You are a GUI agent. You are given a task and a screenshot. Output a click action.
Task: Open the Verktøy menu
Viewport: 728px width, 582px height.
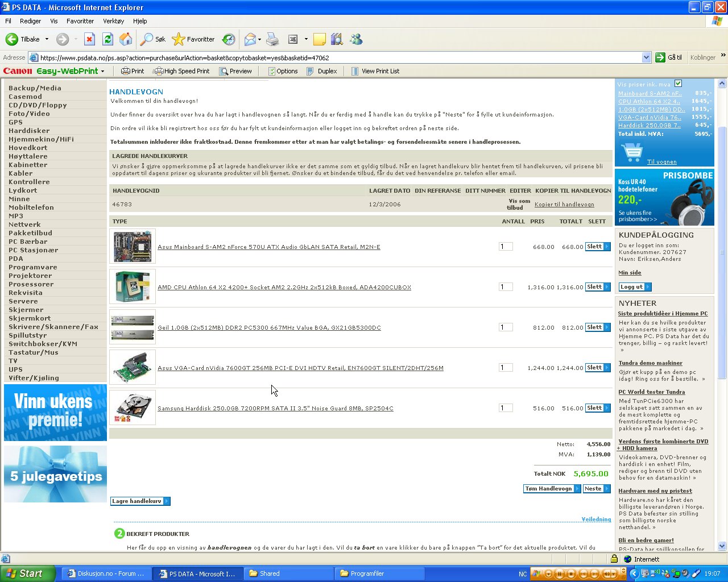[x=113, y=21]
